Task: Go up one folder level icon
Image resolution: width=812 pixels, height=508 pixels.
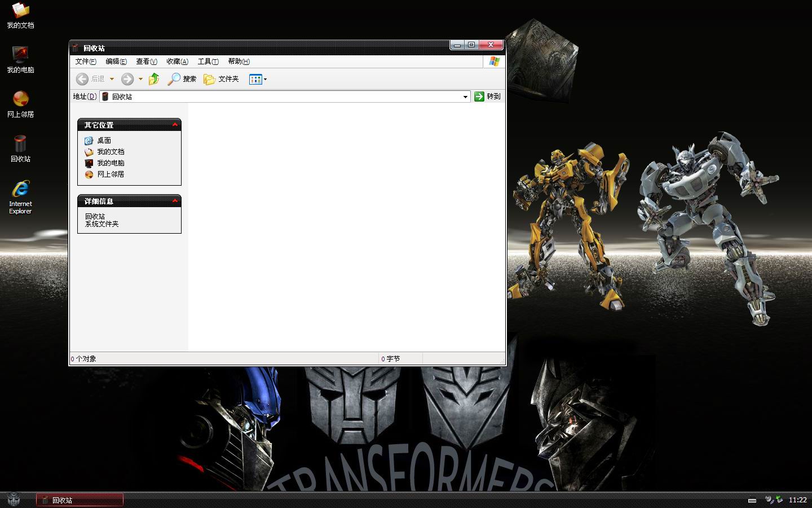Action: [x=154, y=79]
